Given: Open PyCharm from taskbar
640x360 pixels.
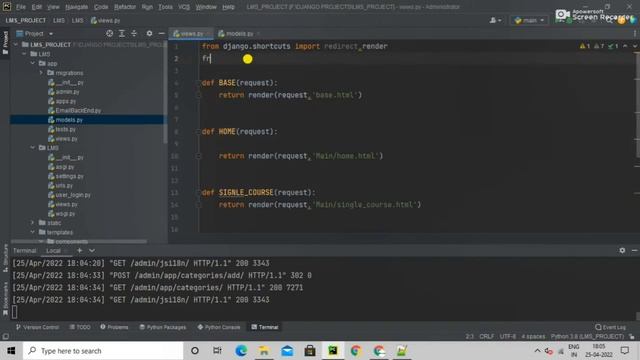Looking at the screenshot, I should 333,351.
